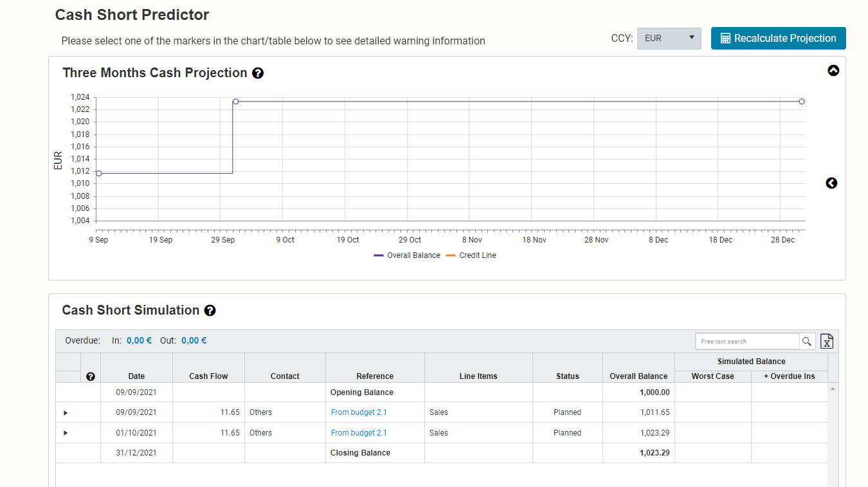
Task: Click the Reference column header
Action: 375,376
